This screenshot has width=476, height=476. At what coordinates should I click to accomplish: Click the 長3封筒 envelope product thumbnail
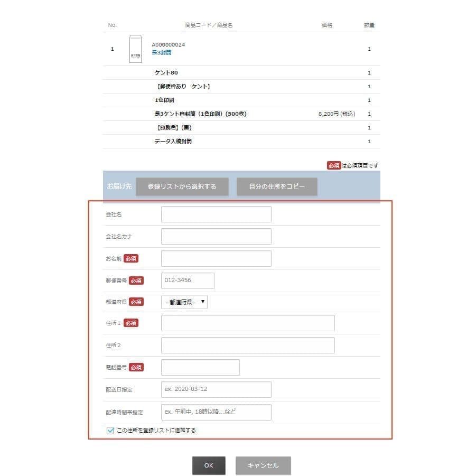tap(135, 49)
